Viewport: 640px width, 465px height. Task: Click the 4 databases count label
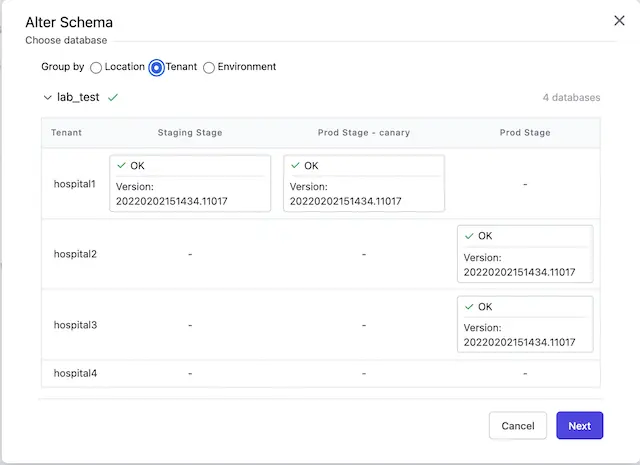tap(571, 98)
